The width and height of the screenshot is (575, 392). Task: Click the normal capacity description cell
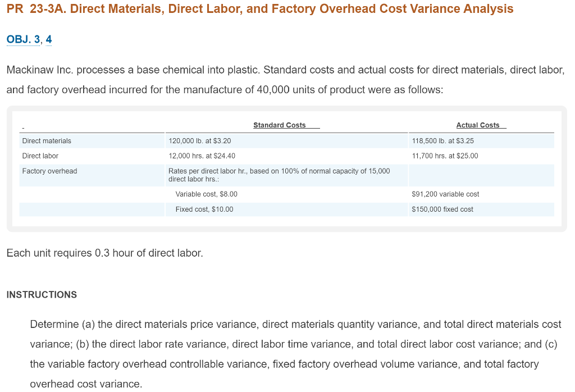pyautogui.click(x=280, y=175)
